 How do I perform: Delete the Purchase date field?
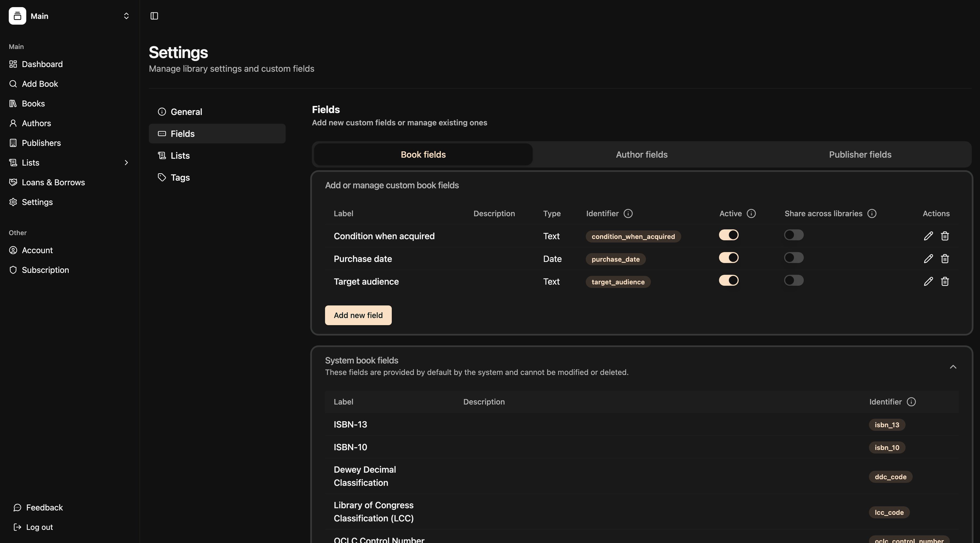(945, 259)
